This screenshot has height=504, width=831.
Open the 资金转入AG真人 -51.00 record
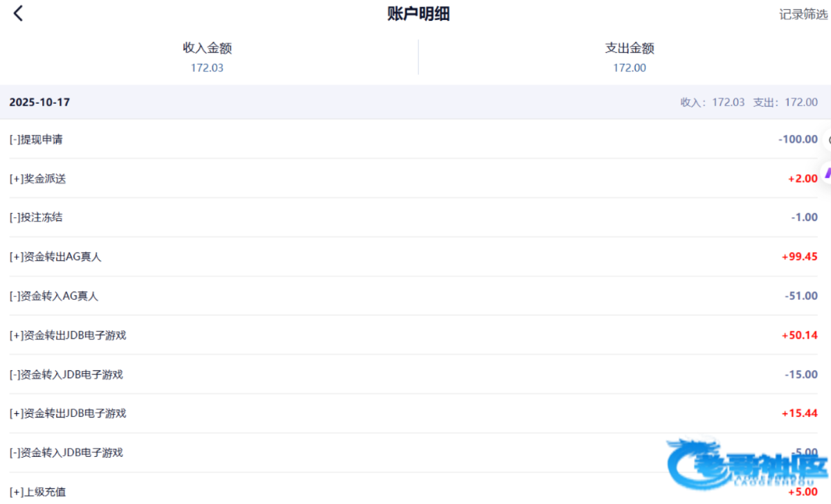point(54,296)
